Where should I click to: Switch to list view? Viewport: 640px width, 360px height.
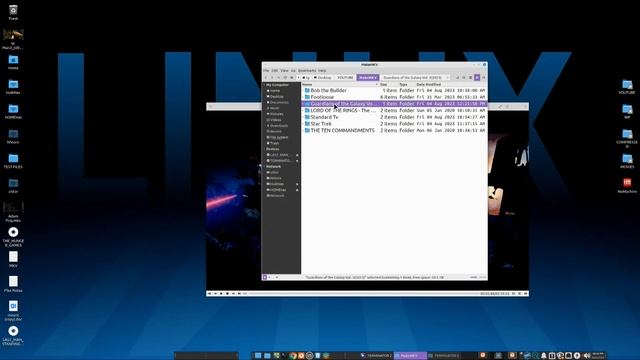(477, 78)
